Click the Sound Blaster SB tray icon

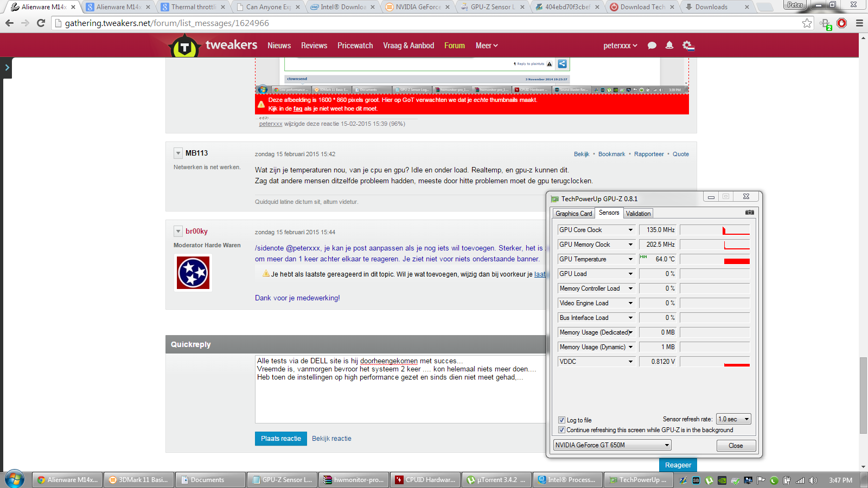(696, 480)
